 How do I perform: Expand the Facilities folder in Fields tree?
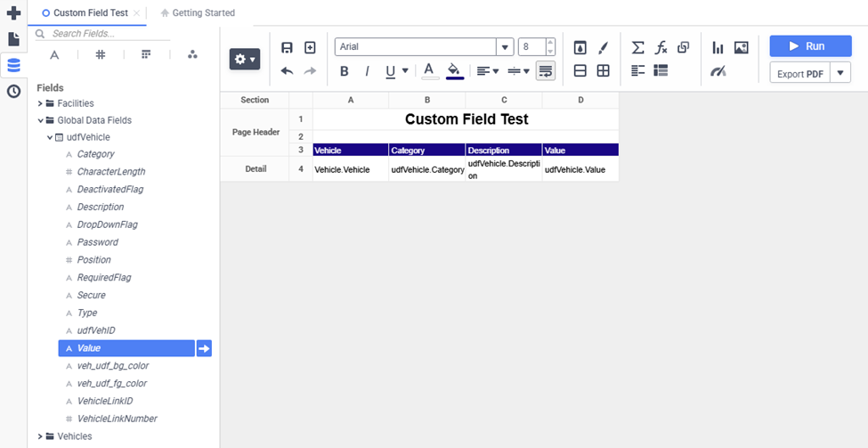point(40,103)
